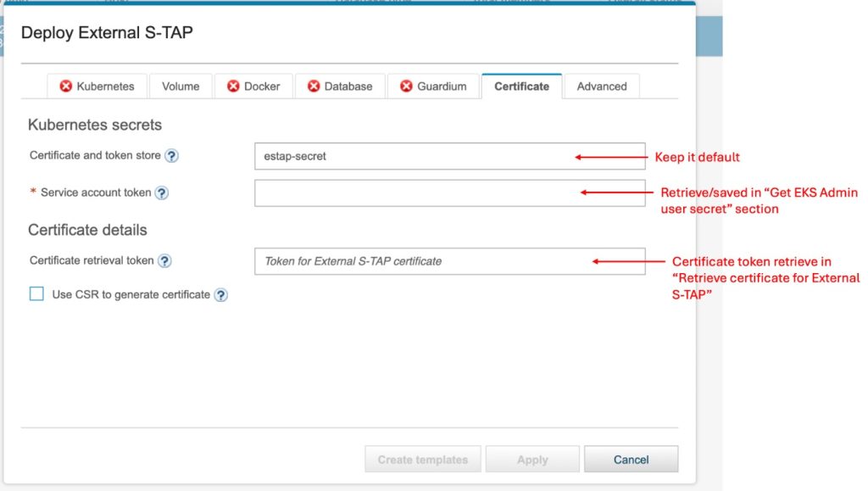Cancel the Deploy External S-TAP dialog

point(631,460)
